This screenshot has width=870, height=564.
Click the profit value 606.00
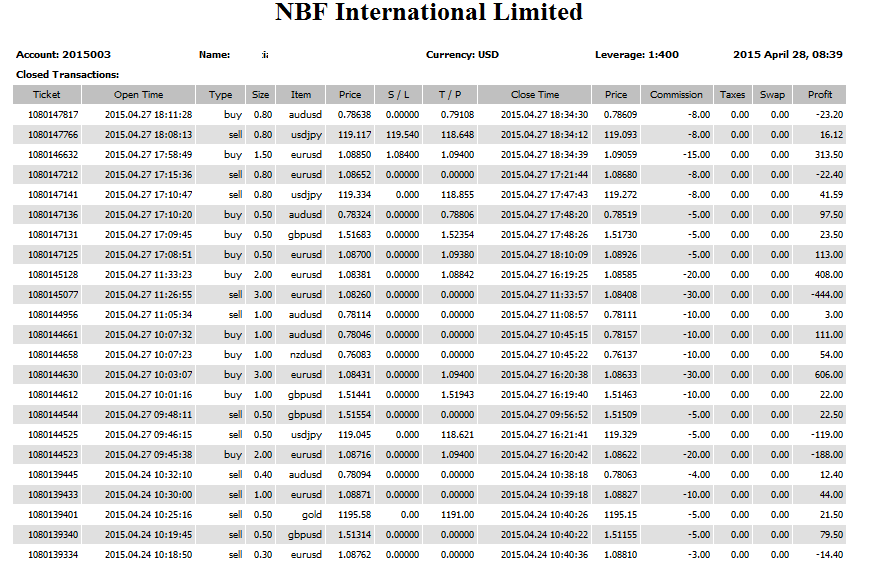(828, 374)
